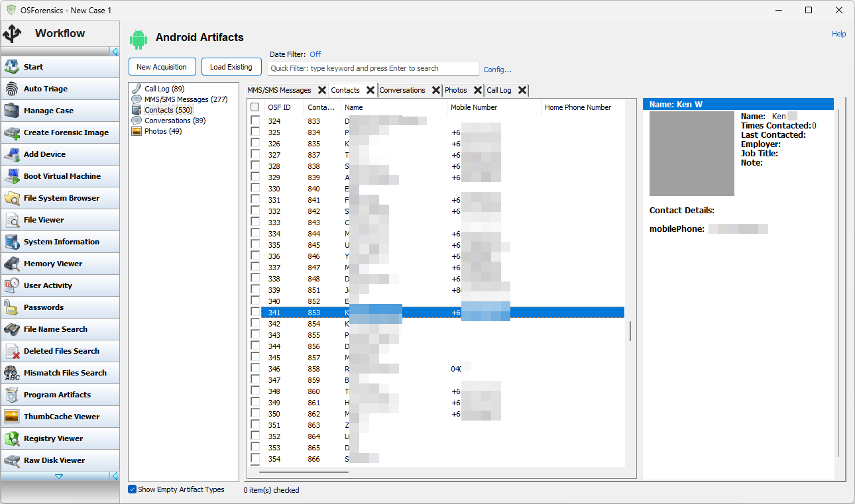Open Manage Case in workflow
Image resolution: width=855 pixels, height=504 pixels.
(60, 111)
